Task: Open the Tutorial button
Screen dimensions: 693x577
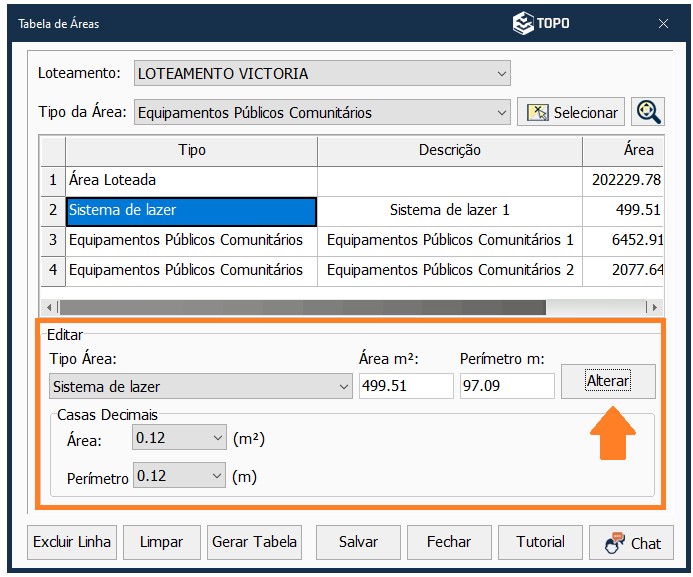Action: click(x=540, y=542)
